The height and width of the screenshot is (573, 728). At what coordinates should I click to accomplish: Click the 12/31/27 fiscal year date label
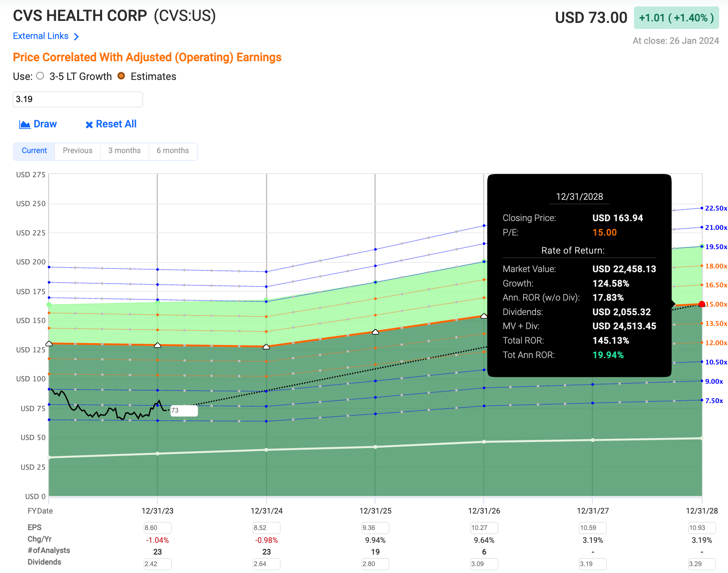(x=593, y=511)
